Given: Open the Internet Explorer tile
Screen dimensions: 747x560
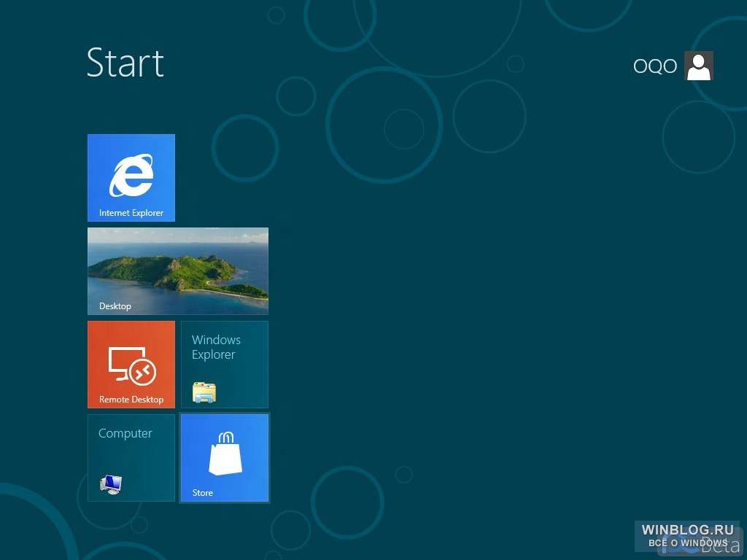Looking at the screenshot, I should point(131,178).
